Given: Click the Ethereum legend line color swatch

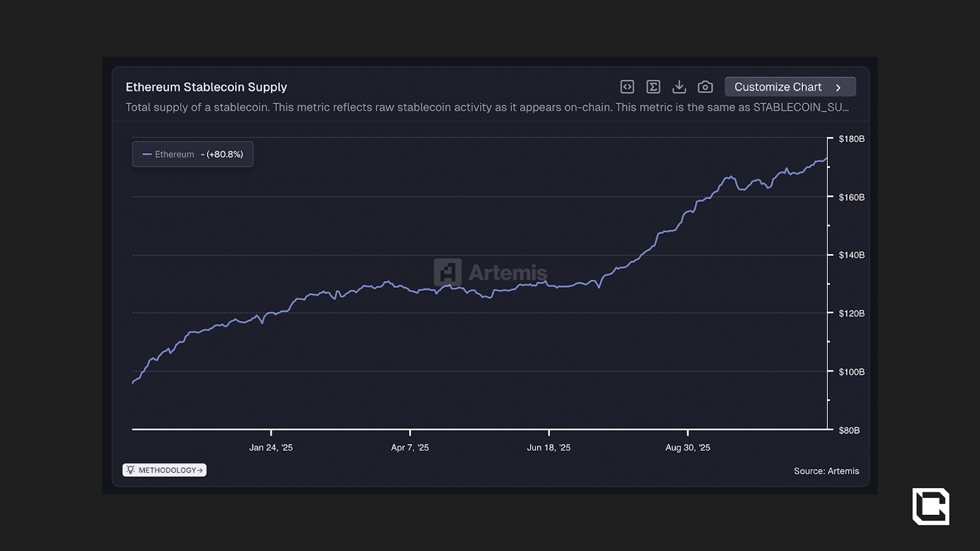Looking at the screenshot, I should 147,154.
